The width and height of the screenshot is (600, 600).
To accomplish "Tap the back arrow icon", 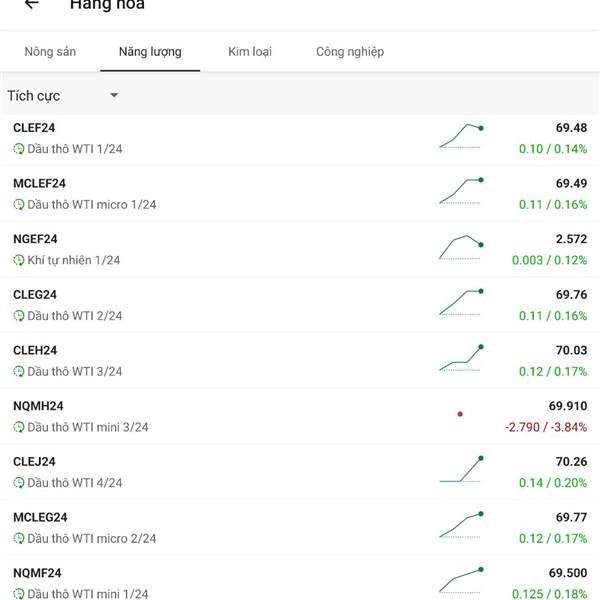I will pos(31,4).
